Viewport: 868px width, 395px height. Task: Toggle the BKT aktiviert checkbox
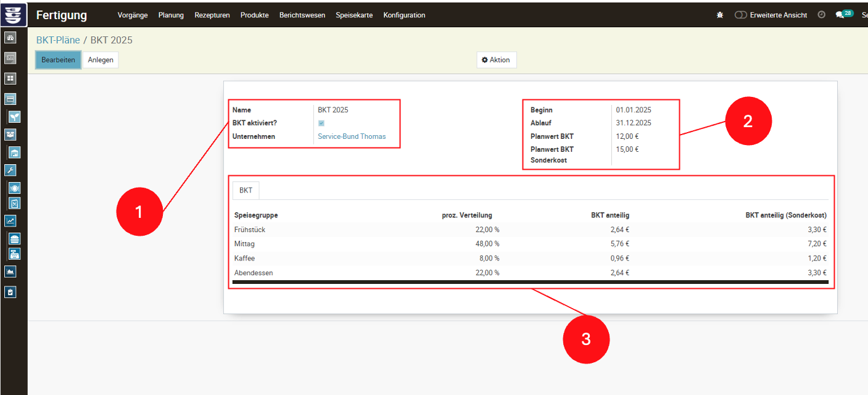[x=321, y=123]
